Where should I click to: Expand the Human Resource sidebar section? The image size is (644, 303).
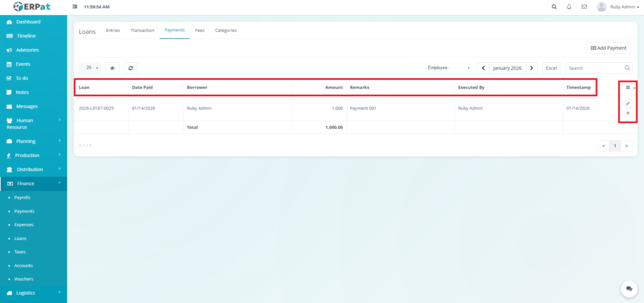point(33,123)
